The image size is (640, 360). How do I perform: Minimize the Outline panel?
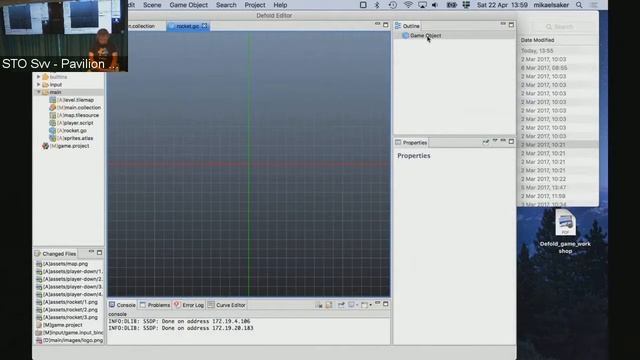(x=503, y=24)
